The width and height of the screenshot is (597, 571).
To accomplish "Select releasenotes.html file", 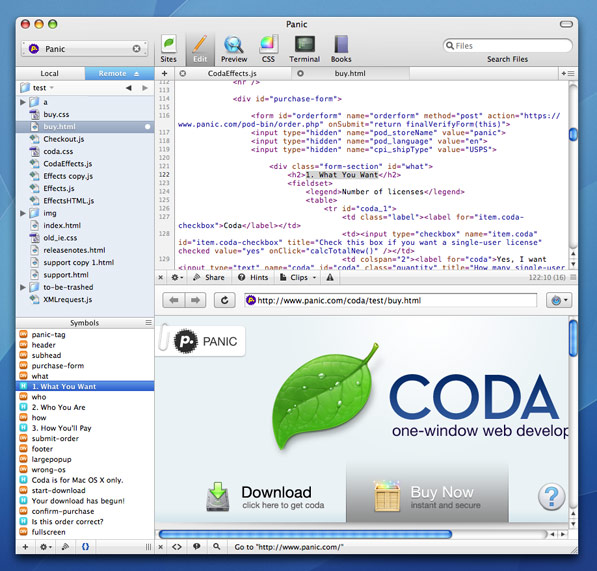I will tap(85, 250).
